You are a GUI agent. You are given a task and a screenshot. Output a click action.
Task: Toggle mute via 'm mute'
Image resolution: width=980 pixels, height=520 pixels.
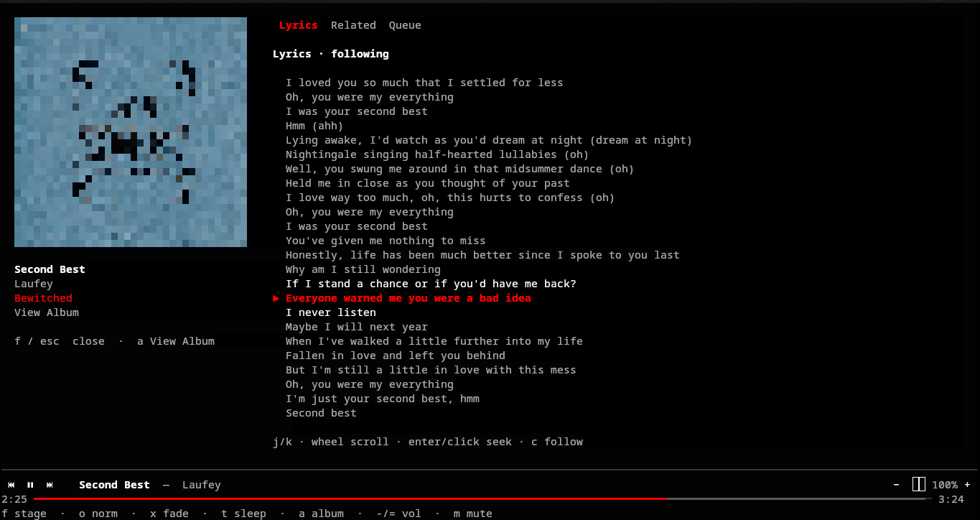coord(473,514)
